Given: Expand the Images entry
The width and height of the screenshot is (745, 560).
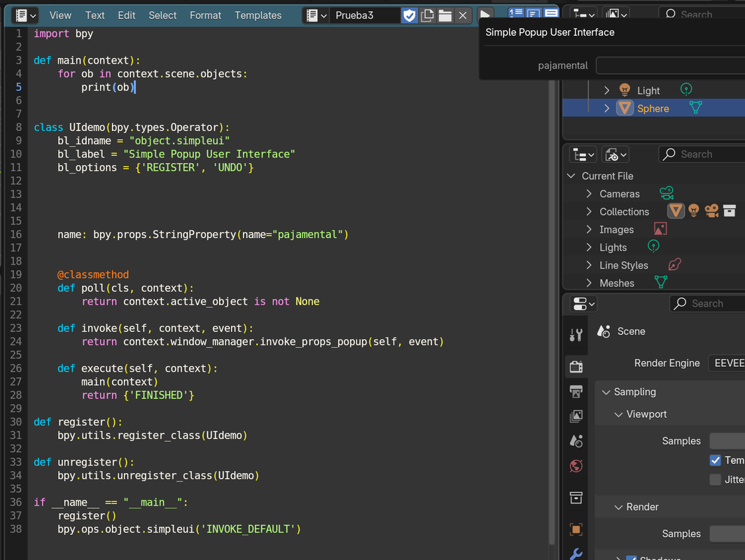Looking at the screenshot, I should tap(589, 230).
